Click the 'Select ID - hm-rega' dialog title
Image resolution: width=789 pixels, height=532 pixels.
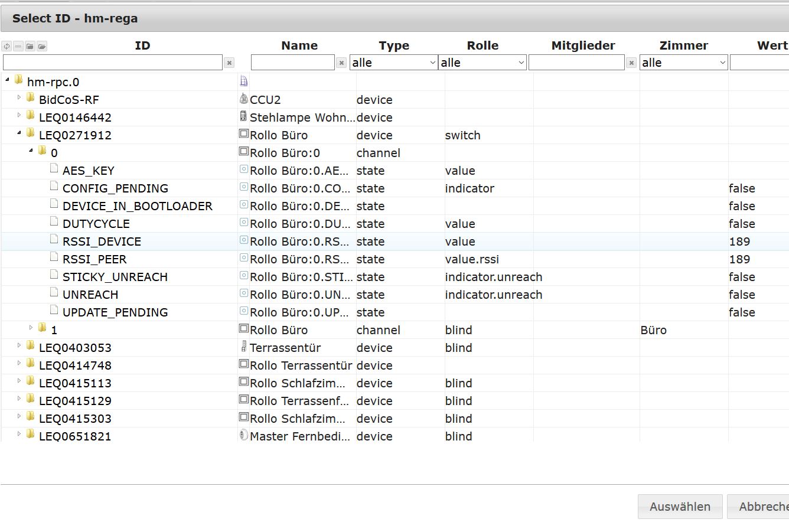pos(75,18)
